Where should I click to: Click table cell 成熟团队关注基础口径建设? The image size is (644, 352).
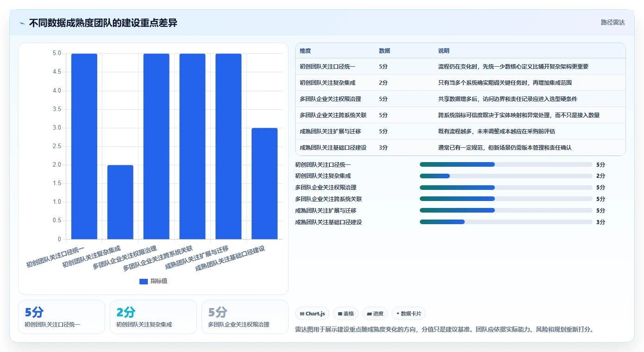pos(333,148)
